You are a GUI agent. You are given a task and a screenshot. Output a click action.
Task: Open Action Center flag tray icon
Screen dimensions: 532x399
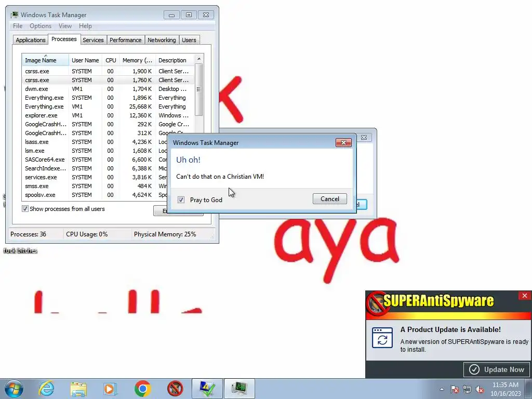454,389
